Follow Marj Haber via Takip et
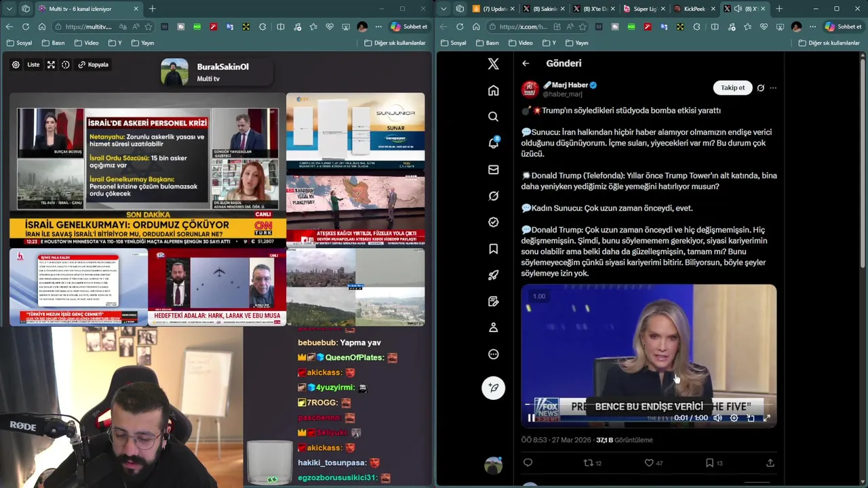This screenshot has height=488, width=868. [732, 87]
